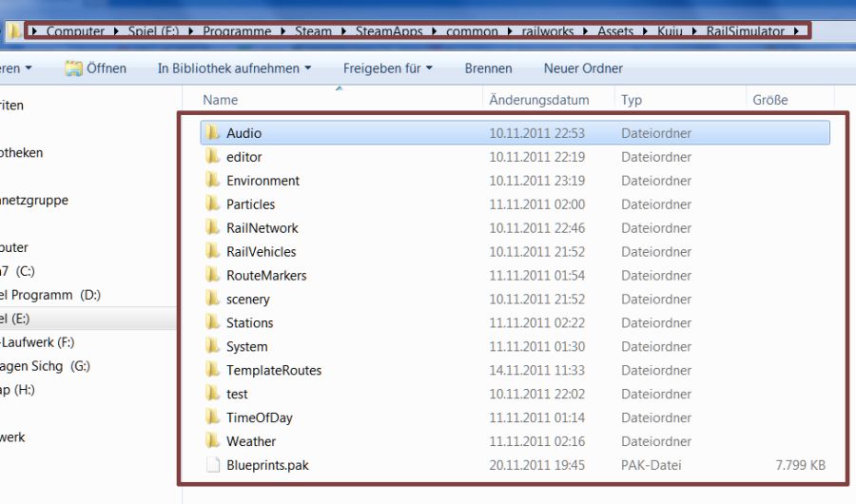Click the address bar folder icon
This screenshot has height=504, width=856.
[x=14, y=31]
